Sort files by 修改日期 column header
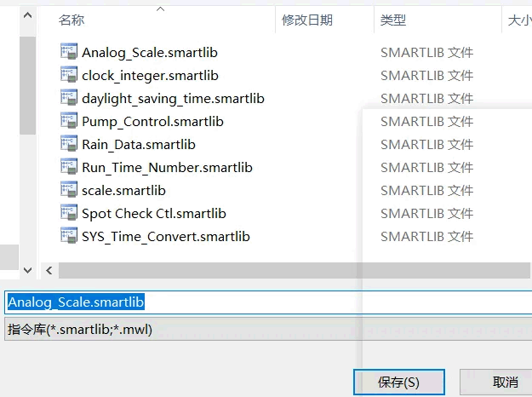 pos(306,20)
